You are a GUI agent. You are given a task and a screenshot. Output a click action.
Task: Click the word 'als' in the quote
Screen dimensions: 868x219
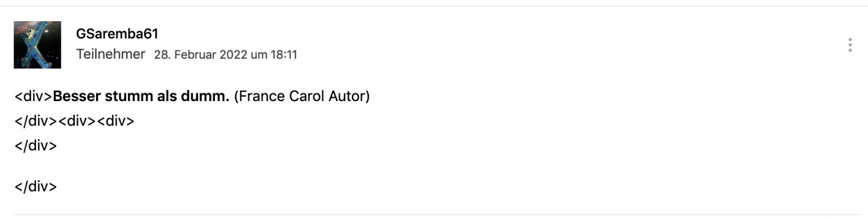[167, 96]
